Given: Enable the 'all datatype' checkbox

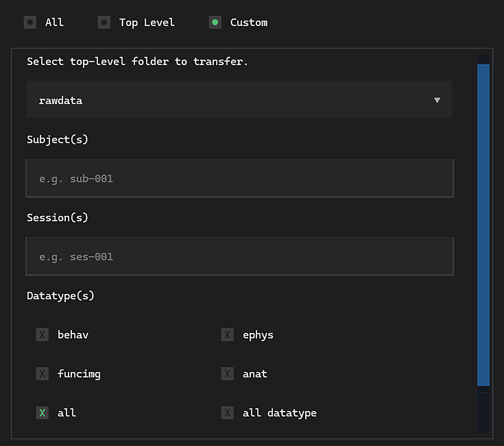Looking at the screenshot, I should tap(227, 412).
